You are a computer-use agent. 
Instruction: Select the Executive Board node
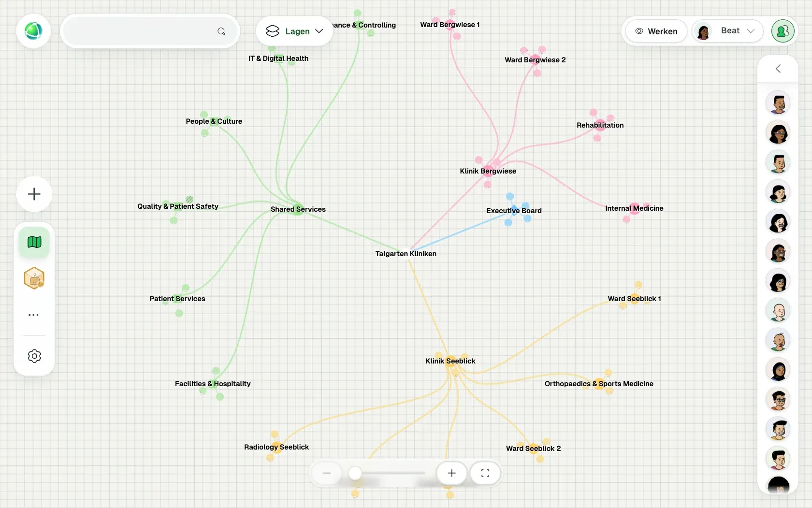pos(514,211)
